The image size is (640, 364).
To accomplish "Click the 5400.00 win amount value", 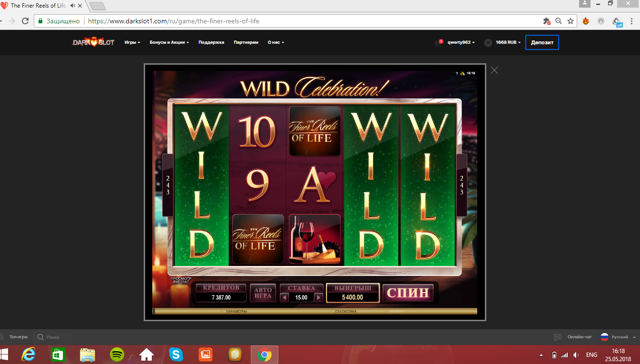I will pyautogui.click(x=353, y=297).
